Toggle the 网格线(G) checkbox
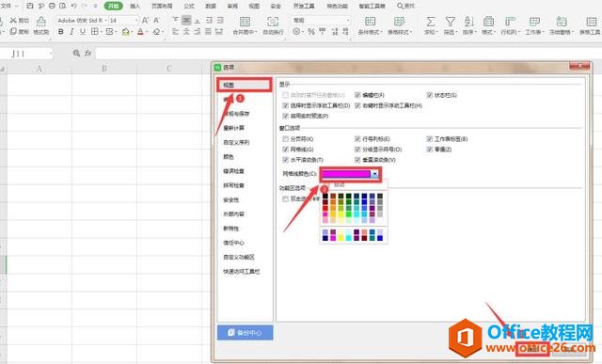Screen dimensions: 602x364 [x=285, y=149]
